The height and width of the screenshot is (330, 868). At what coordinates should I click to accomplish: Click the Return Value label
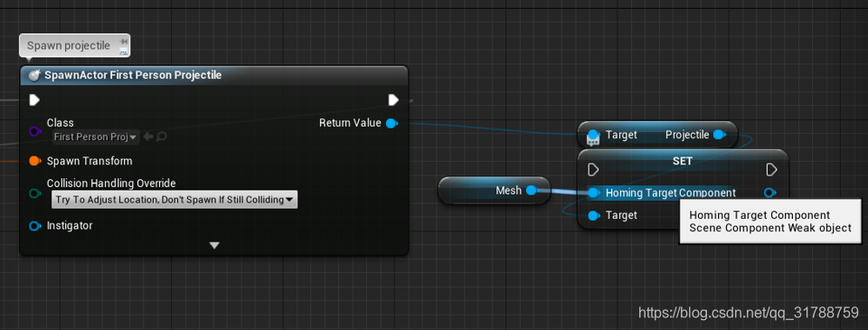tap(350, 123)
